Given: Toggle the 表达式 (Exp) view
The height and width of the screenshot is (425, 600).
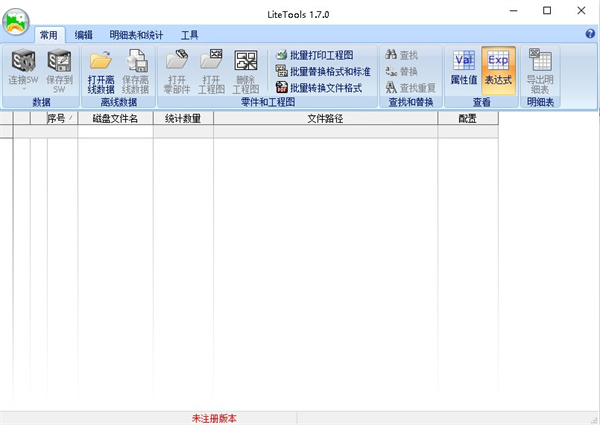Looking at the screenshot, I should coord(498,71).
